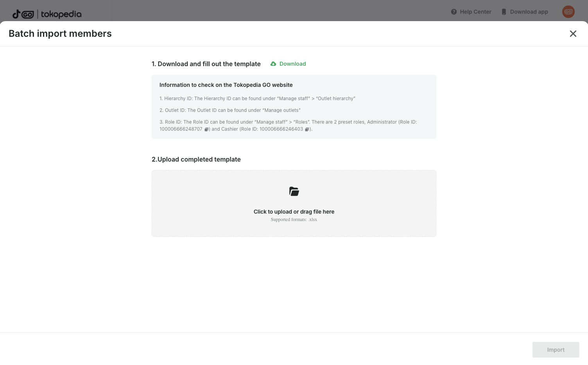Click the Cashier Role ID number 100006666246403
This screenshot has width=588, height=365.
click(281, 129)
